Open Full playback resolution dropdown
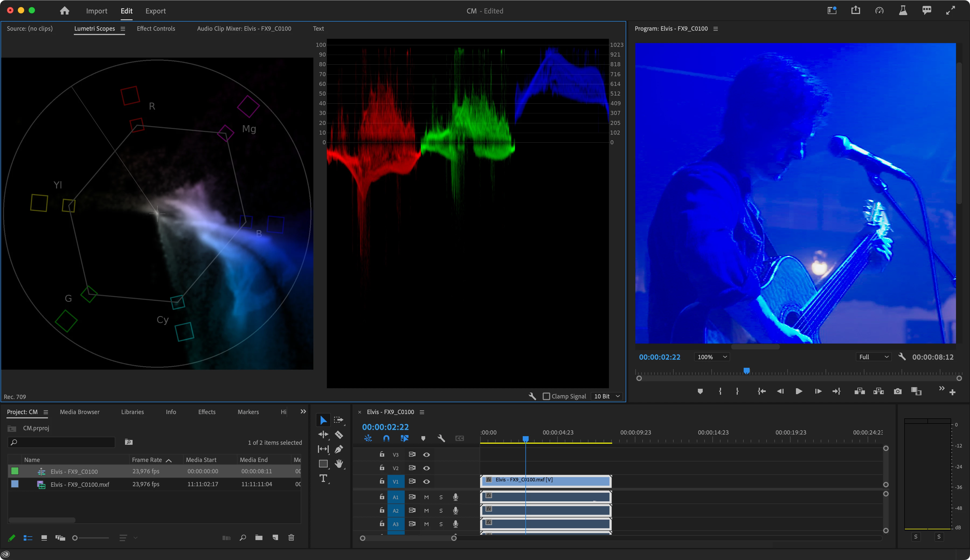This screenshot has height=560, width=970. [874, 357]
